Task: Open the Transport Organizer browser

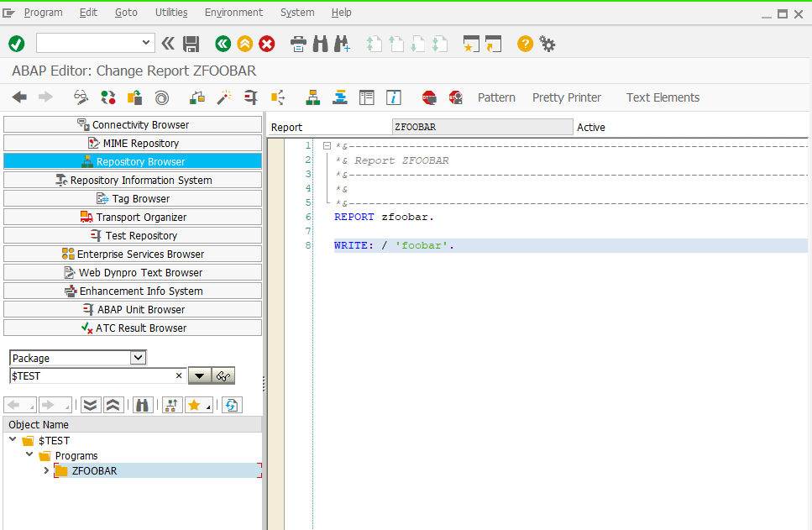Action: pyautogui.click(x=133, y=217)
